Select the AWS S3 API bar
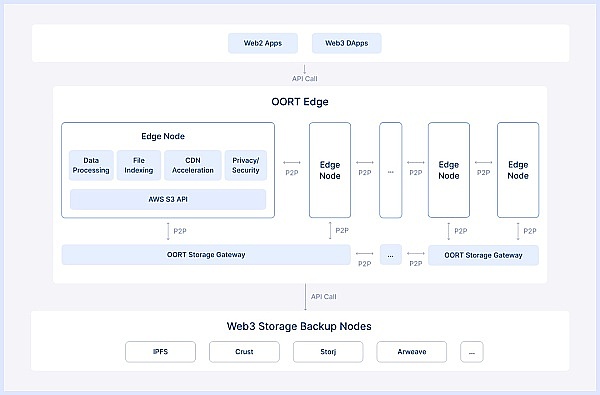Viewport: 600px width, 395px height. (x=168, y=199)
